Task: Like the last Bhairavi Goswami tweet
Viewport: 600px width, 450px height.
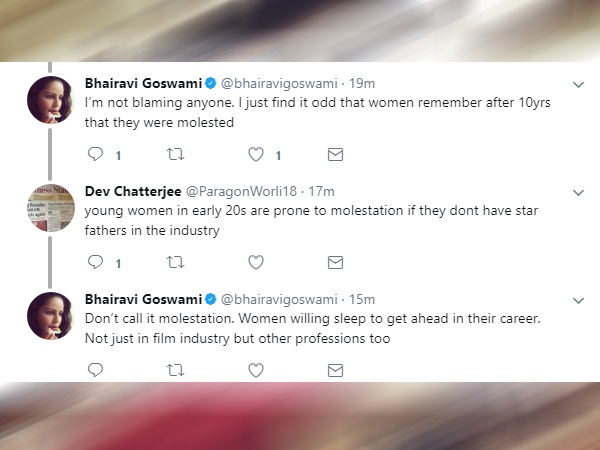Action: 256,369
